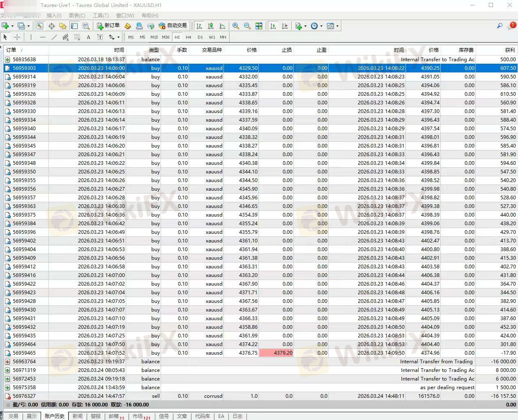Click the zoom out magnifier icon

tap(247, 26)
